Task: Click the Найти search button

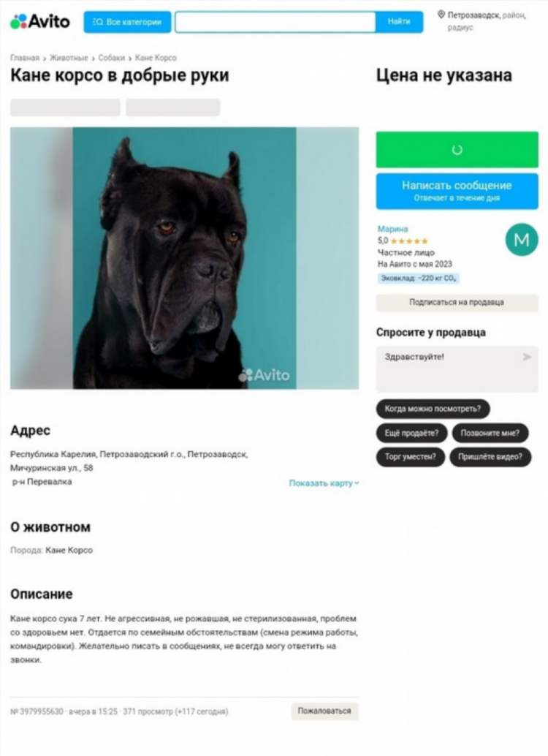Action: click(399, 22)
